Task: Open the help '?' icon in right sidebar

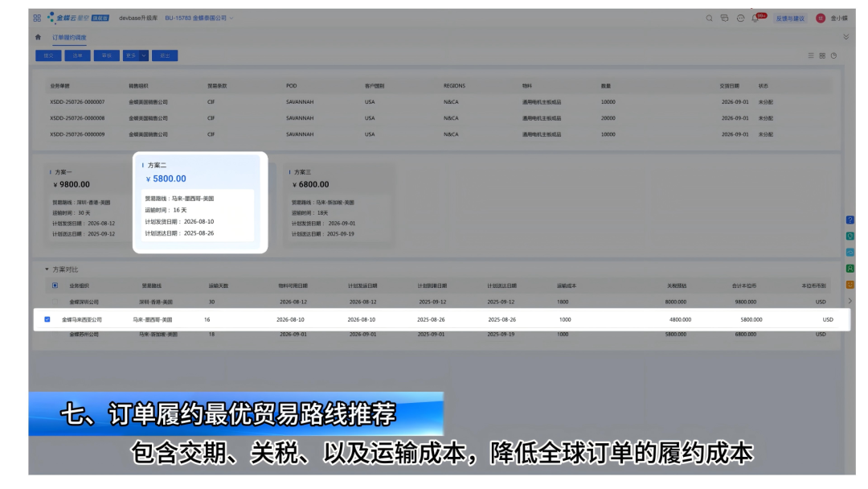Action: (850, 220)
